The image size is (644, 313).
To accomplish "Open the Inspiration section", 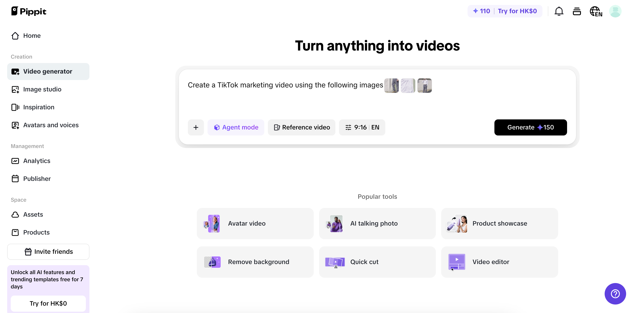I will pos(39,107).
